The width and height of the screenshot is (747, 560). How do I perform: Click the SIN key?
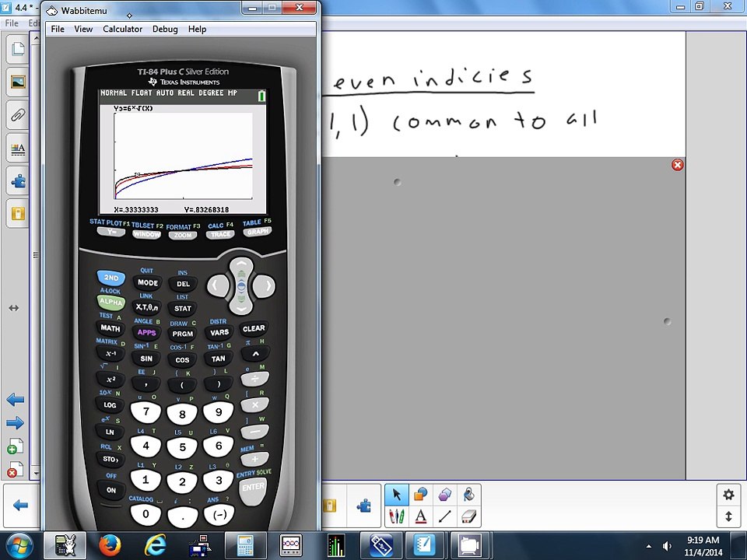click(x=147, y=359)
